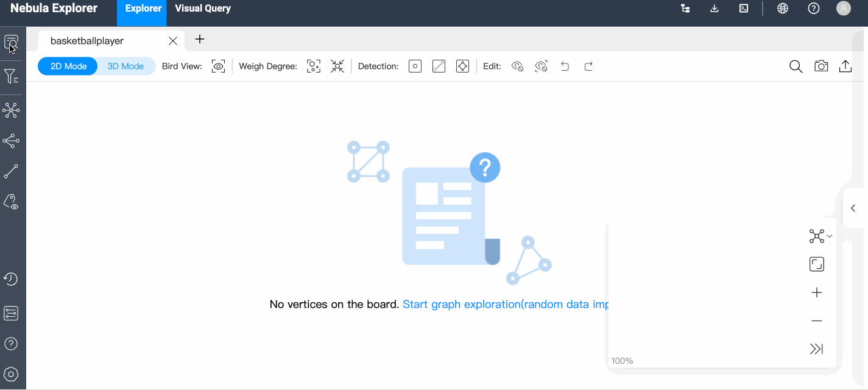The width and height of the screenshot is (868, 390).
Task: Select the Visual Query tab
Action: [x=203, y=9]
